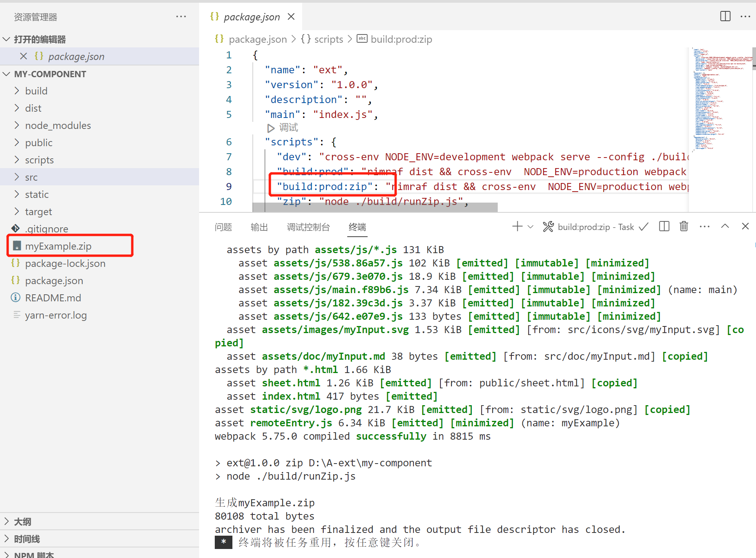Open the terminal launch profile dropdown arrow
The image size is (756, 558).
pyautogui.click(x=531, y=227)
